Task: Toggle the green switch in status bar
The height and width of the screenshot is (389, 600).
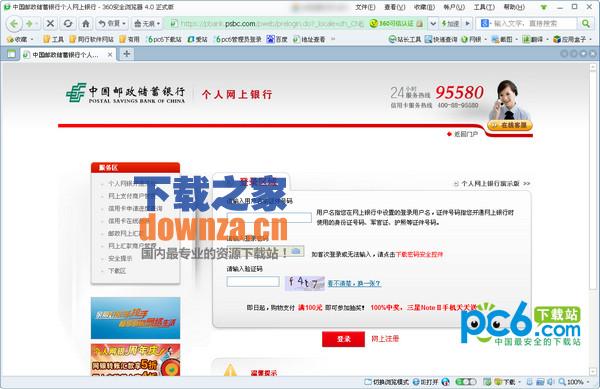Action: pyautogui.click(x=466, y=382)
